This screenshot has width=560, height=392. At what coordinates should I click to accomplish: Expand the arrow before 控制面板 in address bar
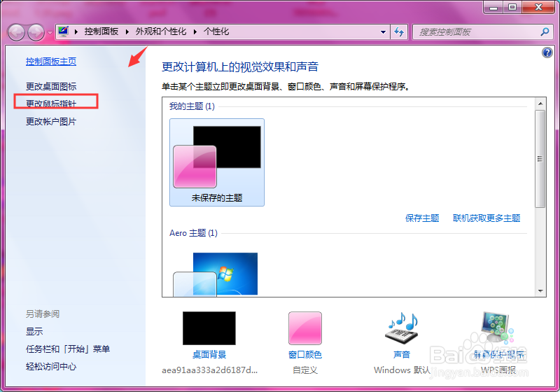pos(76,31)
